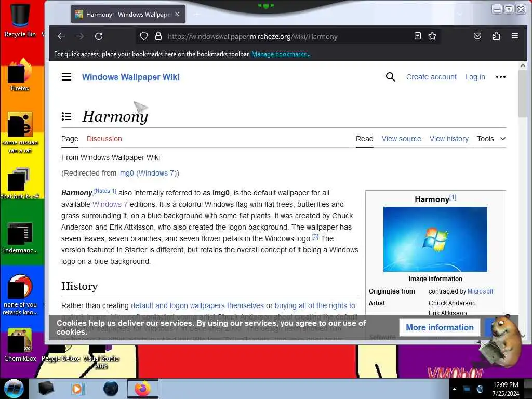This screenshot has height=399, width=532.
Task: Show site security padlock details
Action: [x=158, y=36]
